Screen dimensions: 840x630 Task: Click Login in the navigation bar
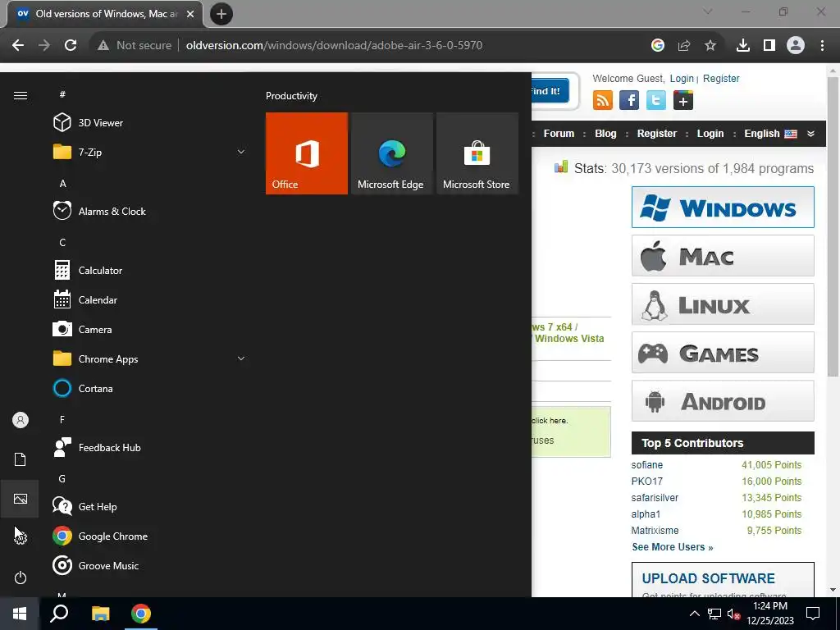point(710,134)
